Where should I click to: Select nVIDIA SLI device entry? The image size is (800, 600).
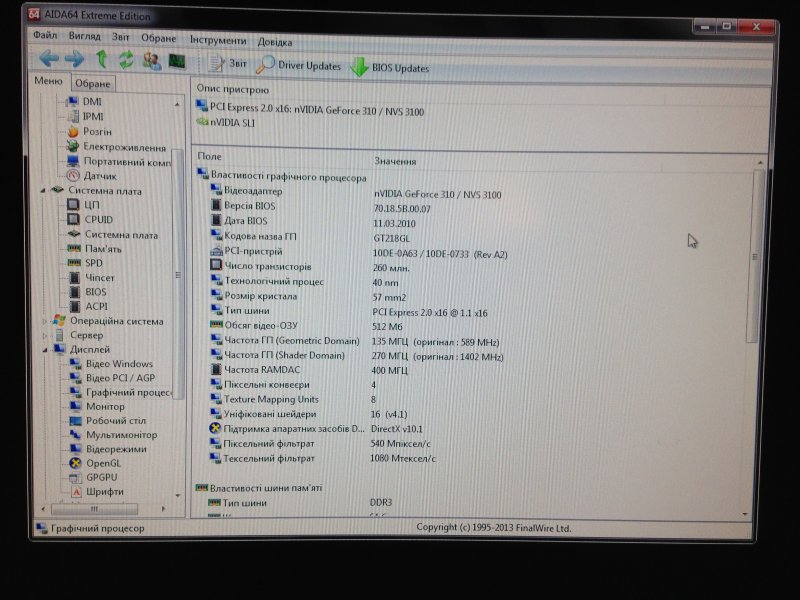(231, 123)
